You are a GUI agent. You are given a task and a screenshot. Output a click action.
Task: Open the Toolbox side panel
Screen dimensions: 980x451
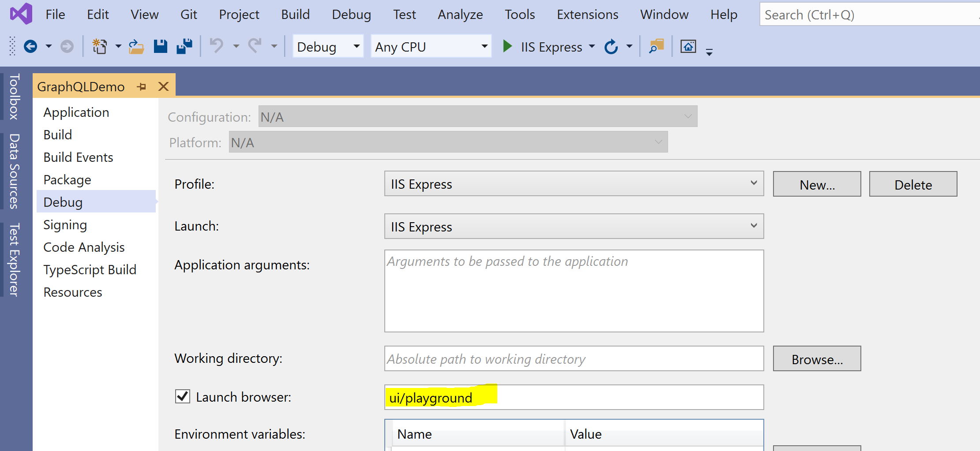pyautogui.click(x=14, y=97)
